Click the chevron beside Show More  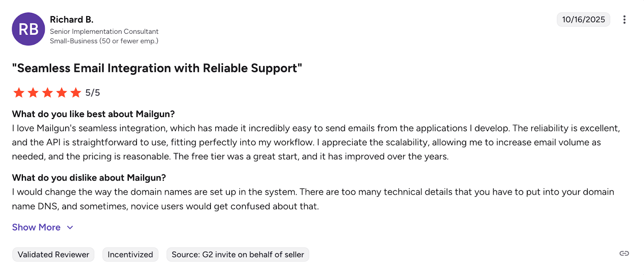[70, 228]
